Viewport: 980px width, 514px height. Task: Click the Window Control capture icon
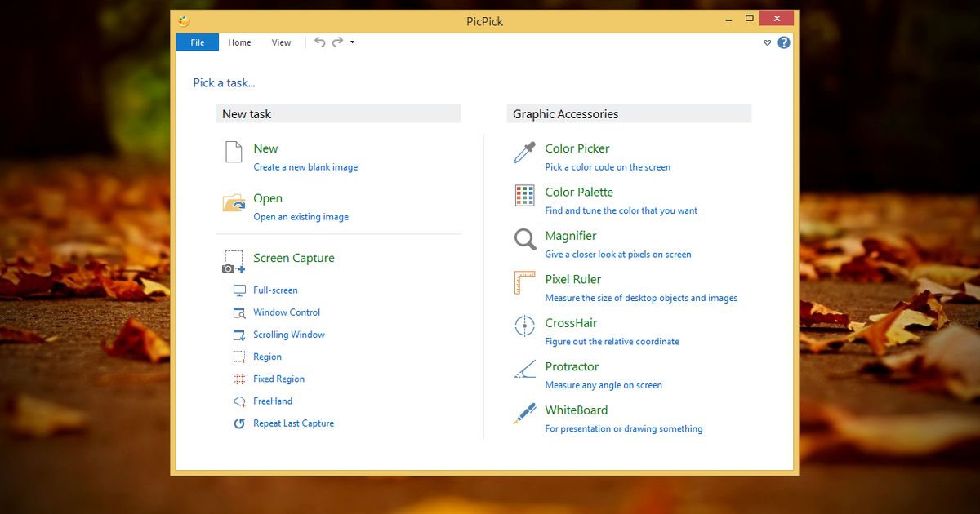click(x=239, y=312)
